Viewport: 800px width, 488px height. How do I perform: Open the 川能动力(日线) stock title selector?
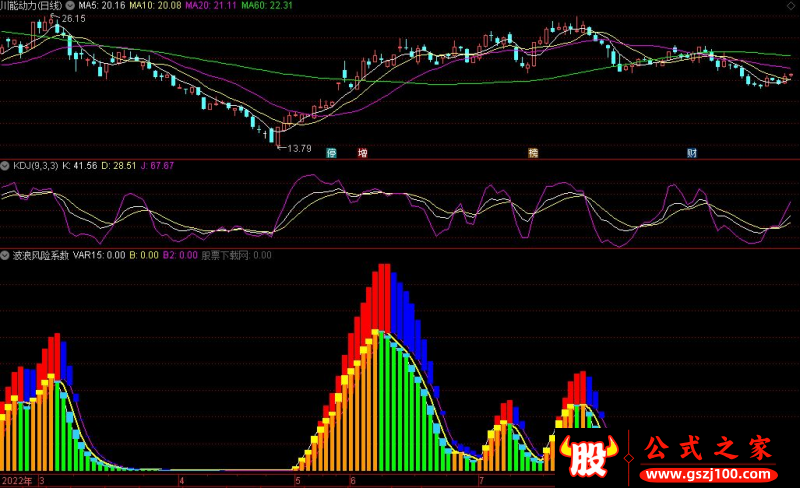click(30, 5)
